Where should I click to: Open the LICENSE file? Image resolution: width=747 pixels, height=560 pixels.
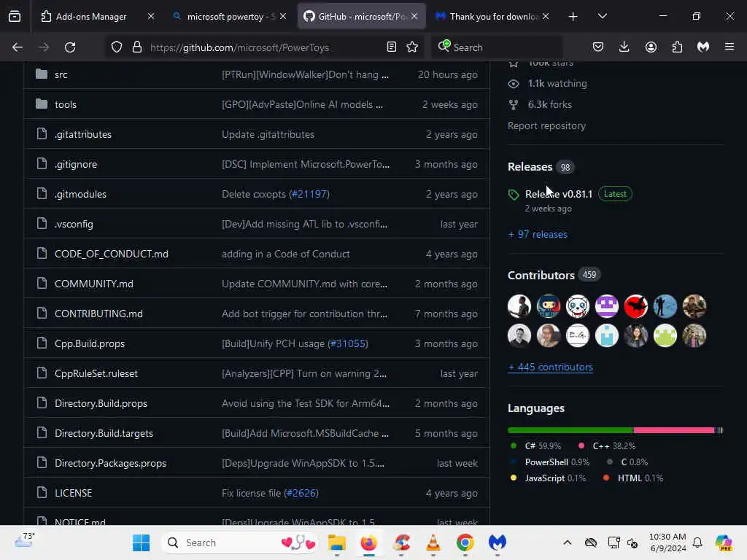(x=73, y=494)
